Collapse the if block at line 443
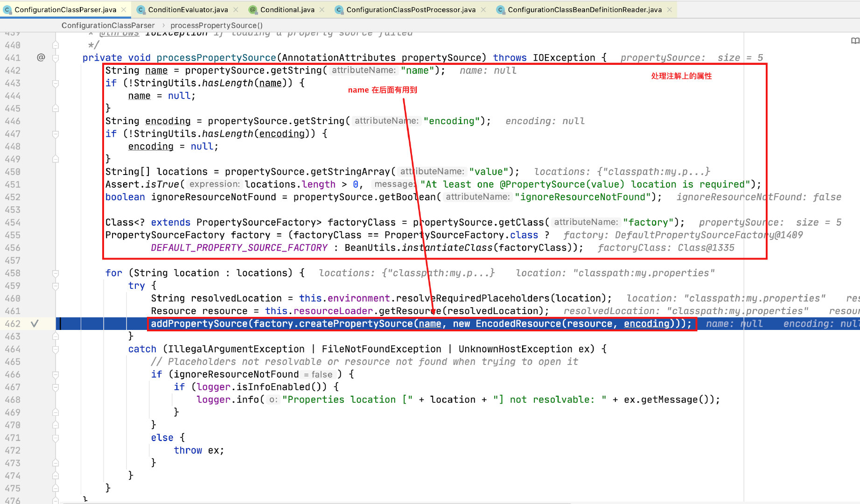This screenshot has width=860, height=504. pos(56,83)
